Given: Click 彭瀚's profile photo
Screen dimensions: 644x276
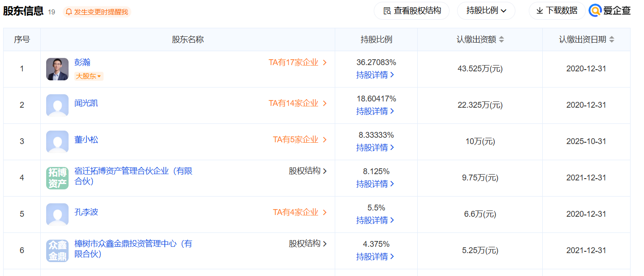Looking at the screenshot, I should (x=57, y=69).
